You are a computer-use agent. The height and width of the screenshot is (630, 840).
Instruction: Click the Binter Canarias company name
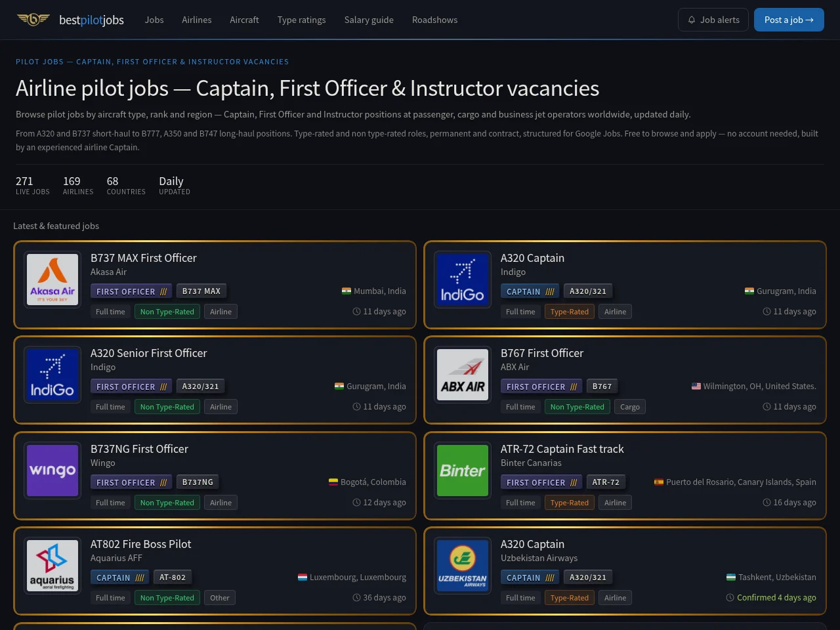531,463
